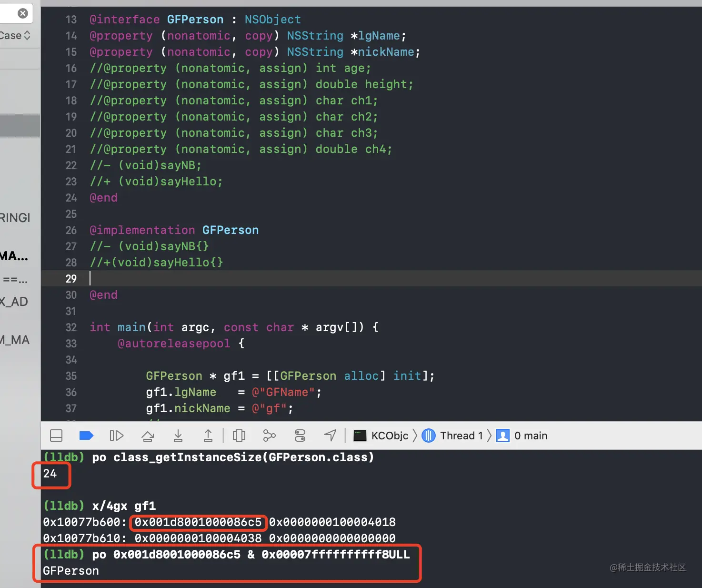This screenshot has height=588, width=702.
Task: Click @implementation GFPerson line
Action: 174,230
